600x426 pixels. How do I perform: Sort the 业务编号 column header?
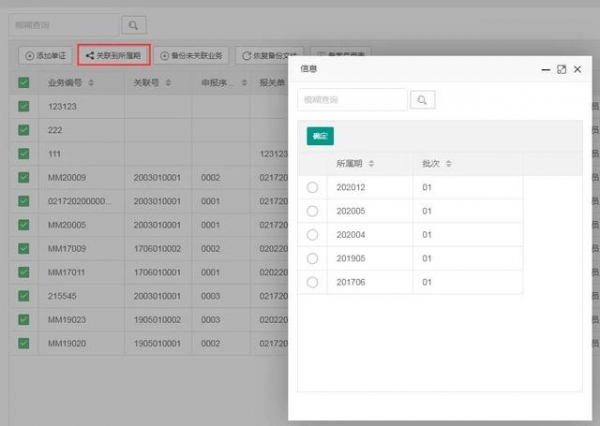point(91,82)
